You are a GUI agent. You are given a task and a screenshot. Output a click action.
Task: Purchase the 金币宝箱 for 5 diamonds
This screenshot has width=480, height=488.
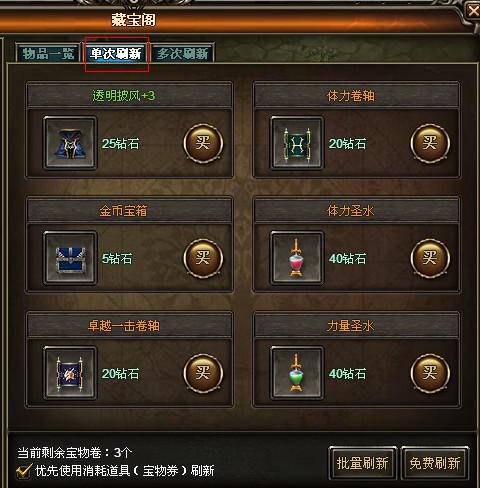(x=203, y=258)
